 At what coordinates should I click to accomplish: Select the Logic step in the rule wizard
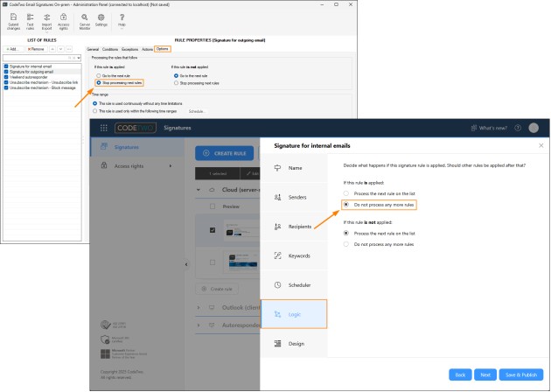click(x=294, y=314)
